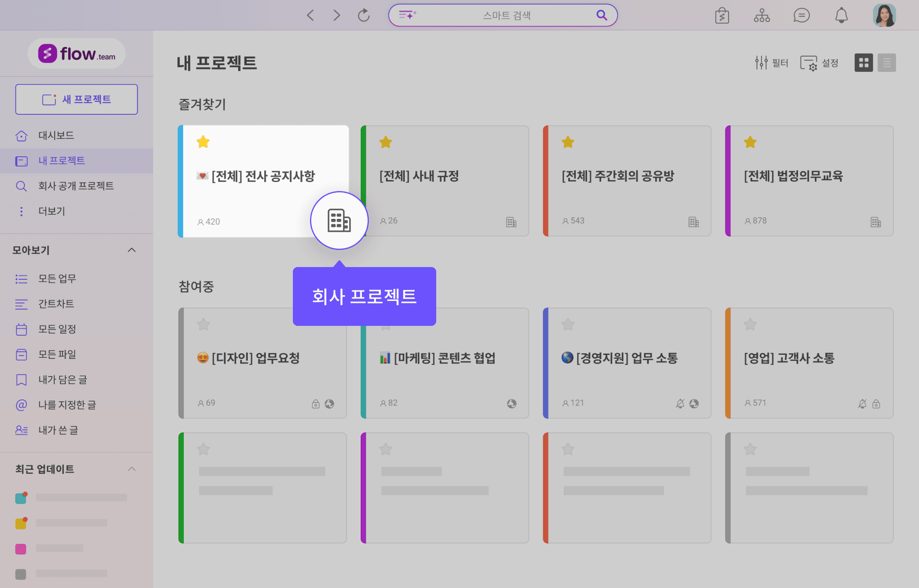
Task: Expand the 더보기 sidebar menu
Action: pos(51,211)
